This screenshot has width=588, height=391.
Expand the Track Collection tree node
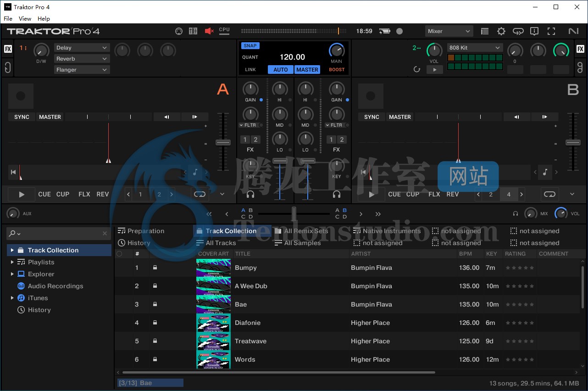(12, 250)
